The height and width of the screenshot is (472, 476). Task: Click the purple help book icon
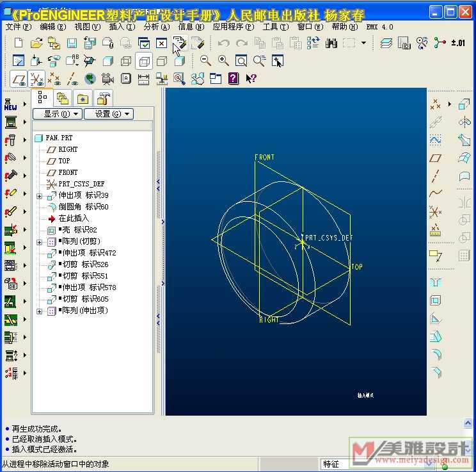(233, 79)
